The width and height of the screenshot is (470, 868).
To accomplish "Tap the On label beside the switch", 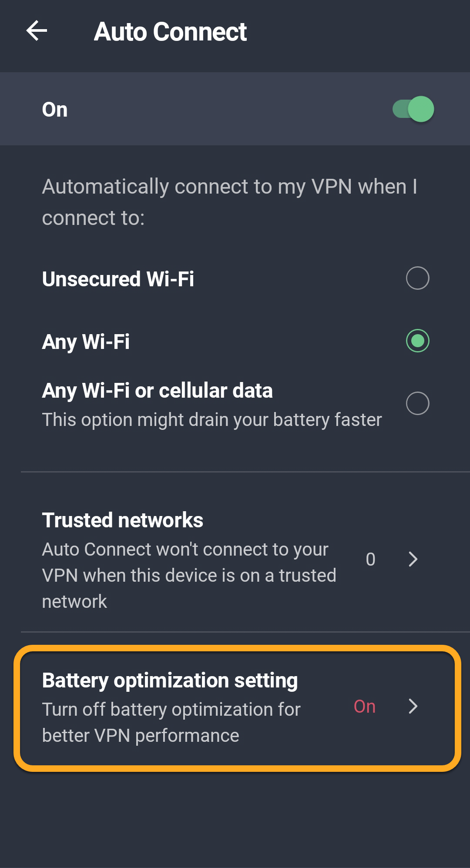I will (x=55, y=110).
